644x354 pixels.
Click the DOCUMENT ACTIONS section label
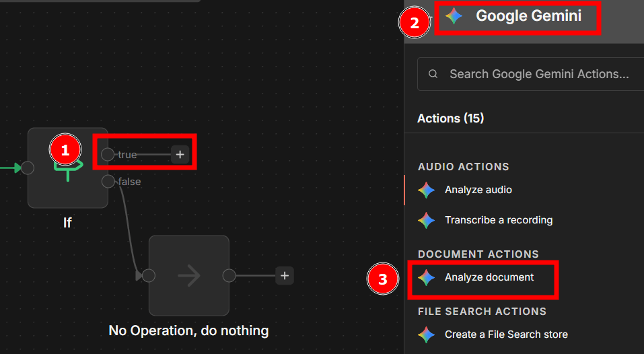[478, 254]
